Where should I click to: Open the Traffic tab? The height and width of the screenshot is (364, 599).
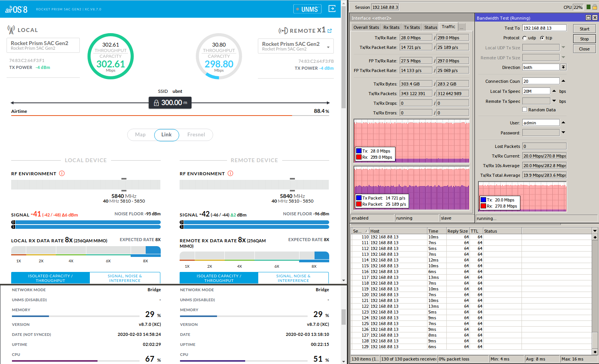pyautogui.click(x=448, y=27)
